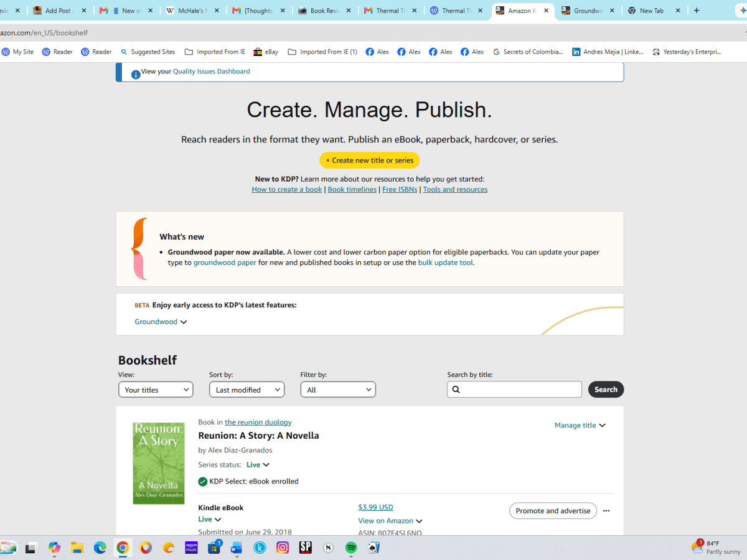Screen dimensions: 747x560
Task: Open Yesterday's Enterprise bookmark
Action: (x=687, y=52)
